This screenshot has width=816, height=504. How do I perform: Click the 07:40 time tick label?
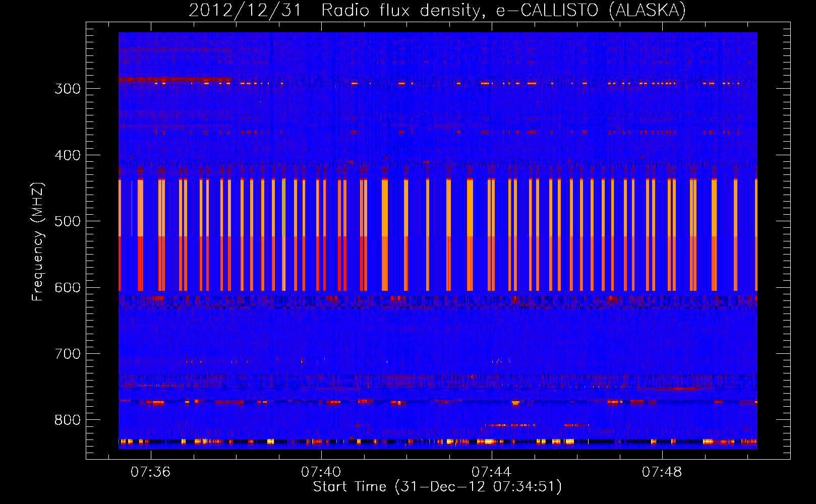point(321,472)
